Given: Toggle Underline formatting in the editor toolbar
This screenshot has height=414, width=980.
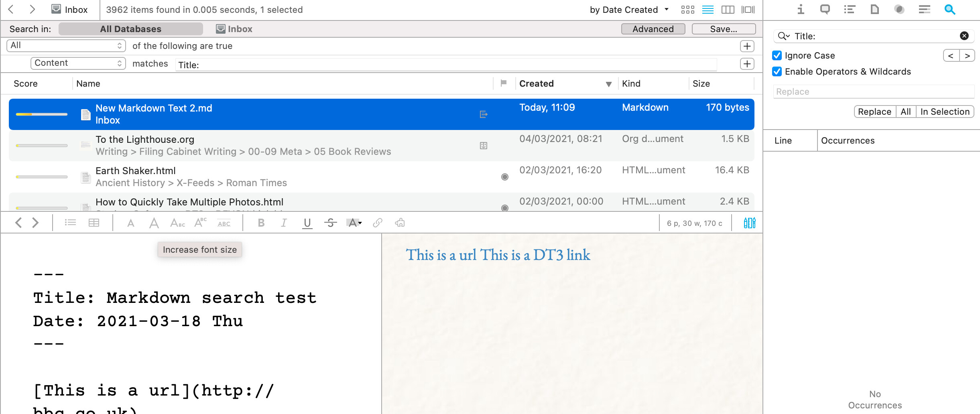Looking at the screenshot, I should pyautogui.click(x=307, y=223).
